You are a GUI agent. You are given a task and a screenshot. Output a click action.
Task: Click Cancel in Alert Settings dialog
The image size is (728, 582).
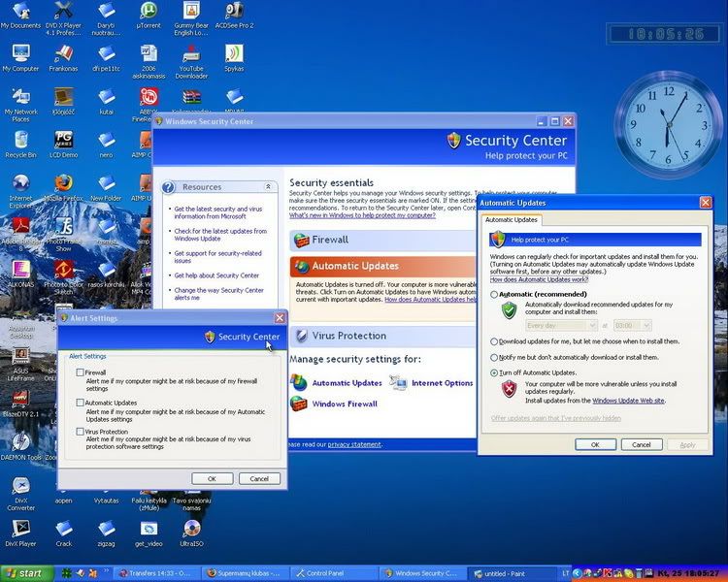coord(259,478)
